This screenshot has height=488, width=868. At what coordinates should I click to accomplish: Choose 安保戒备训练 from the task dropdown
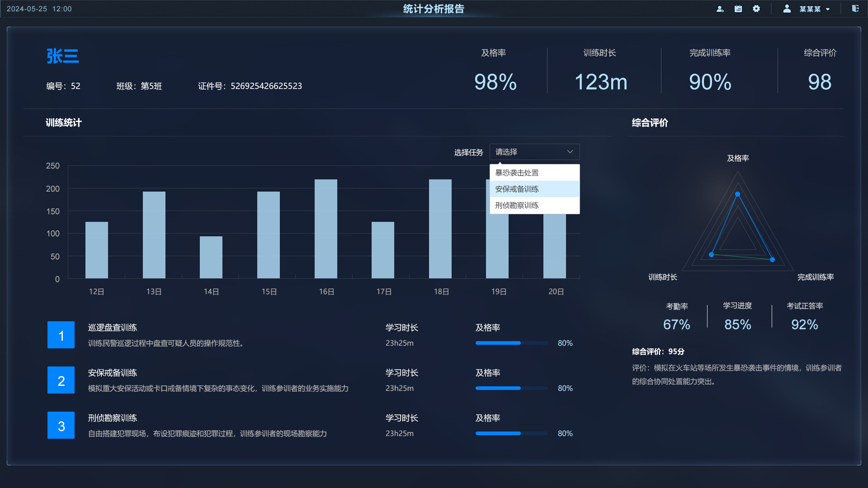coord(516,189)
